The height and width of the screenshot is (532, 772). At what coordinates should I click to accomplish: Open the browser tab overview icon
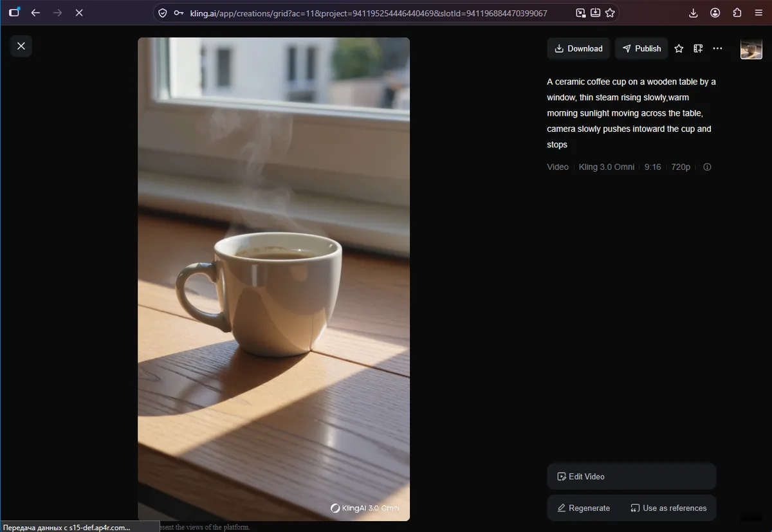point(14,13)
